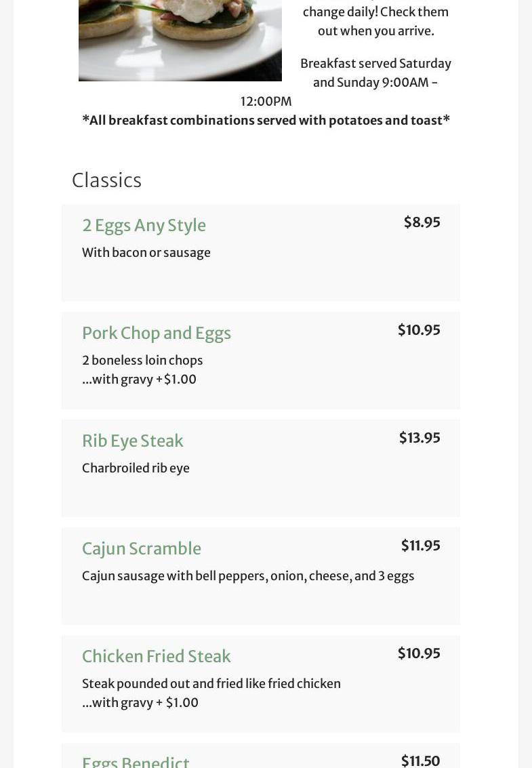532x768 pixels.
Task: Click the 'With bacon or sausage' description
Action: click(146, 252)
